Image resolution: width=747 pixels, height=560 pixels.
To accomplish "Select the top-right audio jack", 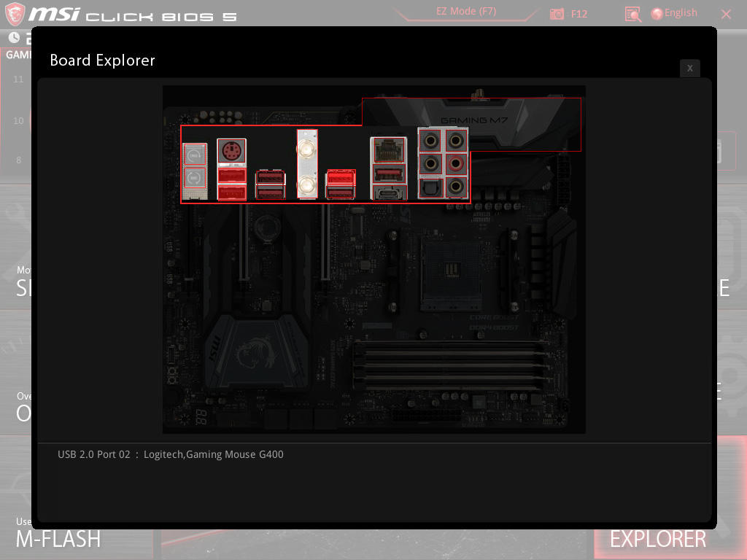I will tap(456, 141).
